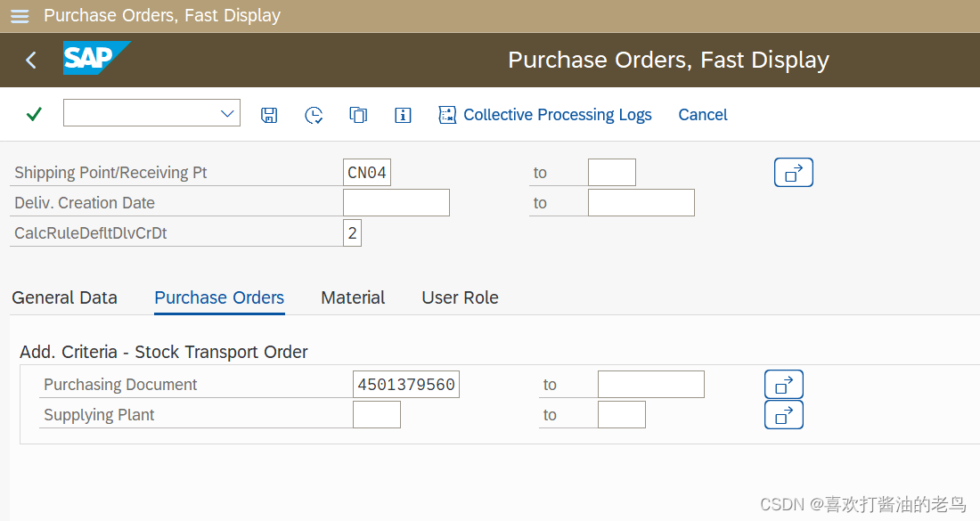
Task: Select the CalcRuleDefltDlvCrDt value field
Action: coord(352,232)
